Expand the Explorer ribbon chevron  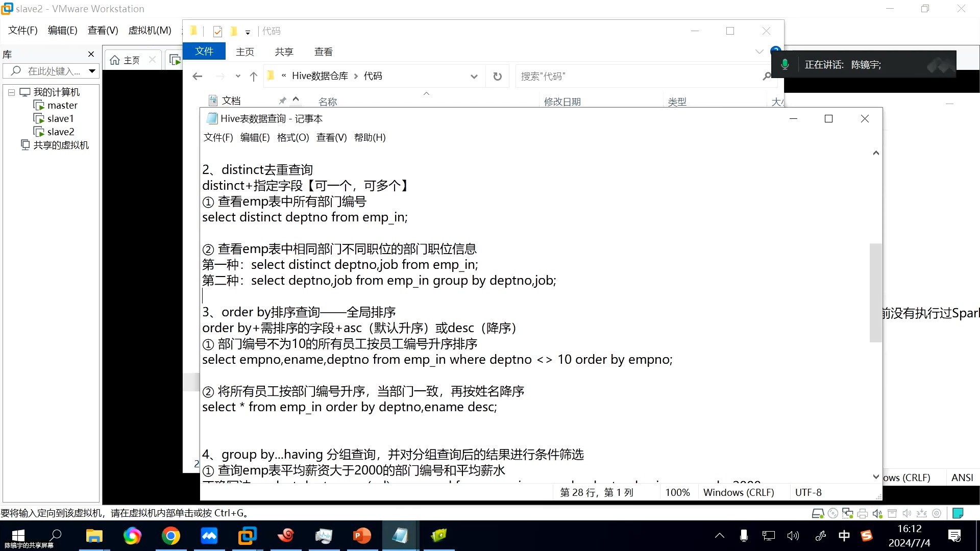(759, 52)
